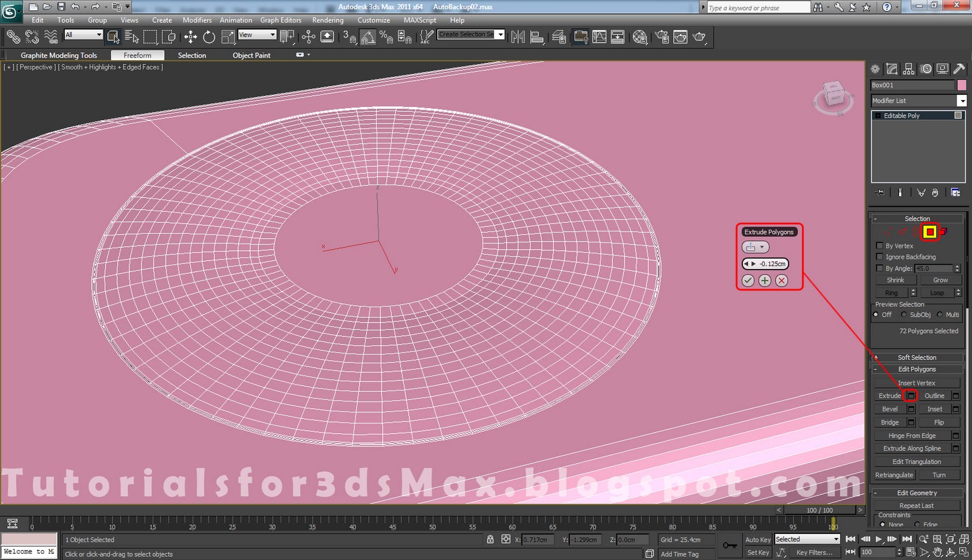The image size is (972, 560).
Task: Click the Configure Modifier Sets icon
Action: pos(955,193)
